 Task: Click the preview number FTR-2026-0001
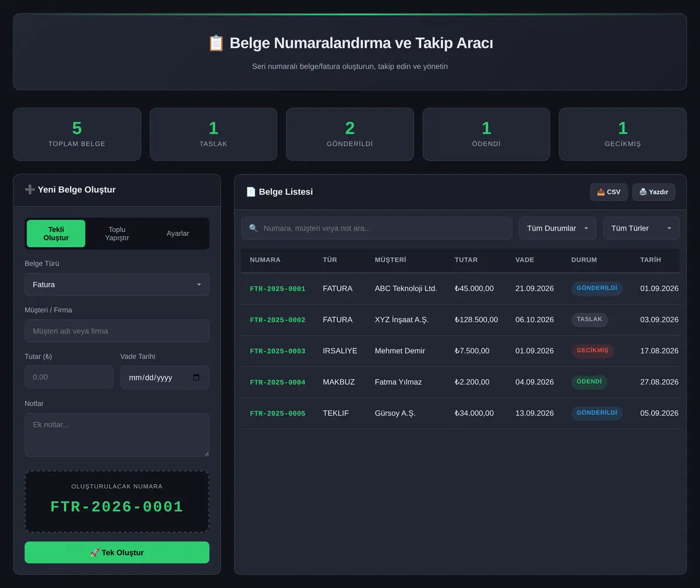click(x=117, y=507)
